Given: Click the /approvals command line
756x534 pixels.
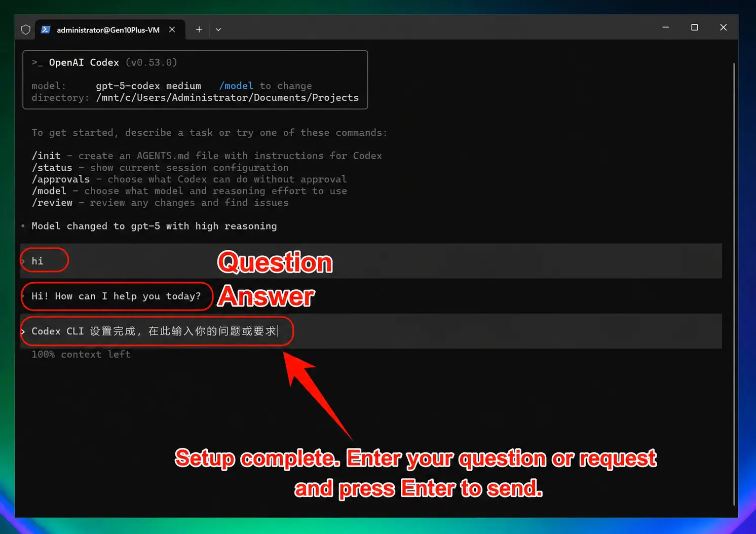Looking at the screenshot, I should click(190, 179).
